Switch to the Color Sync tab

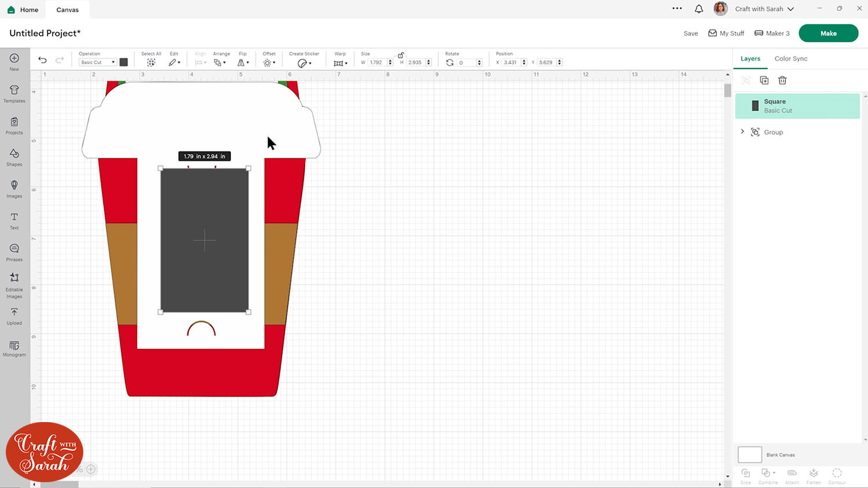click(790, 58)
